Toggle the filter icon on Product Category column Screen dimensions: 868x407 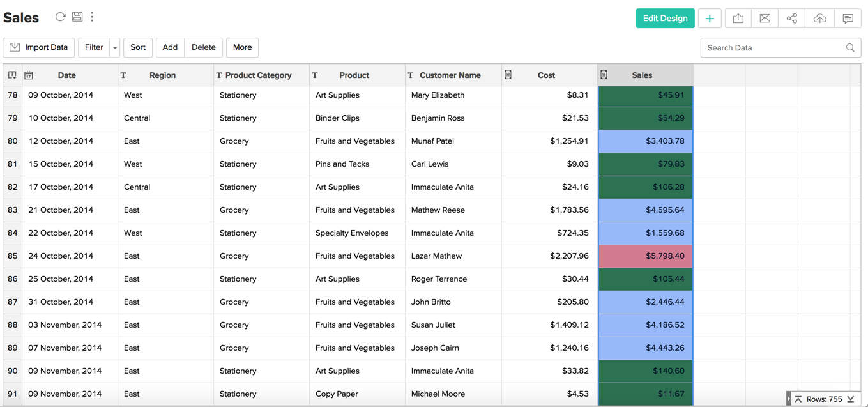coord(218,75)
